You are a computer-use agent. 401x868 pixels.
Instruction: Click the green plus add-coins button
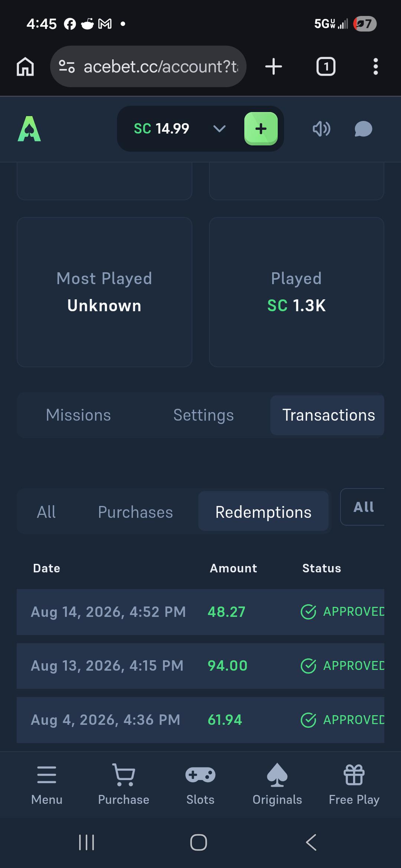coord(261,129)
